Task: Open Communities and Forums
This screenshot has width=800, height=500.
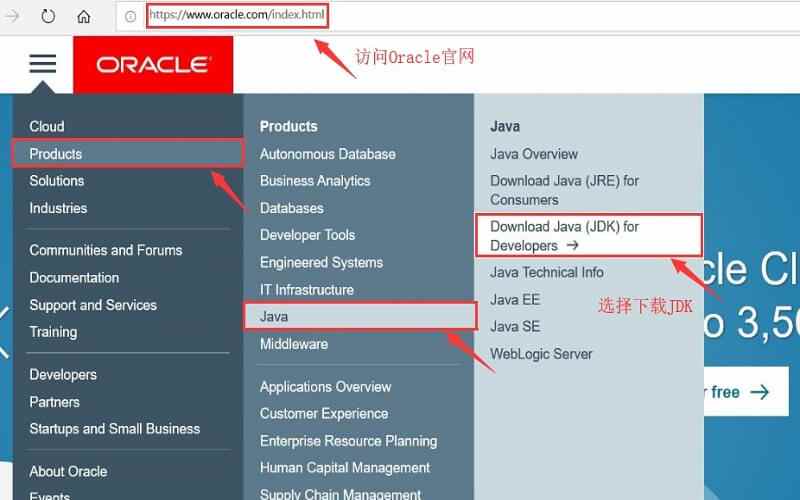Action: 106,250
